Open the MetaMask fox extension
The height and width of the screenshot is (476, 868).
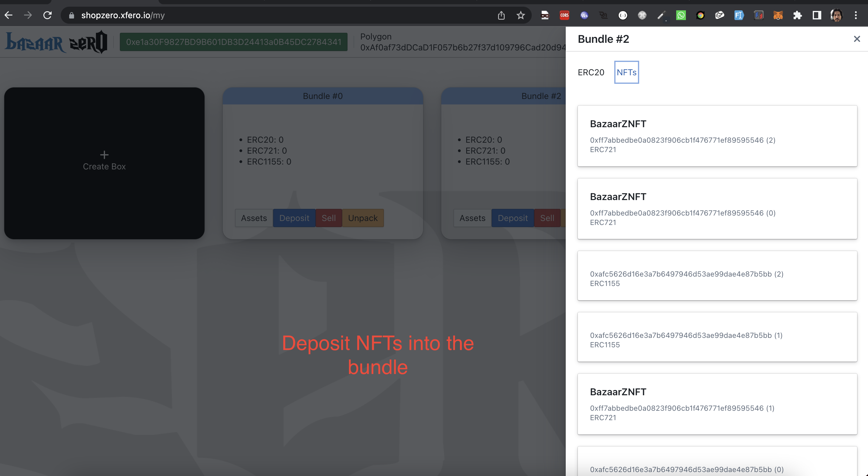[778, 15]
